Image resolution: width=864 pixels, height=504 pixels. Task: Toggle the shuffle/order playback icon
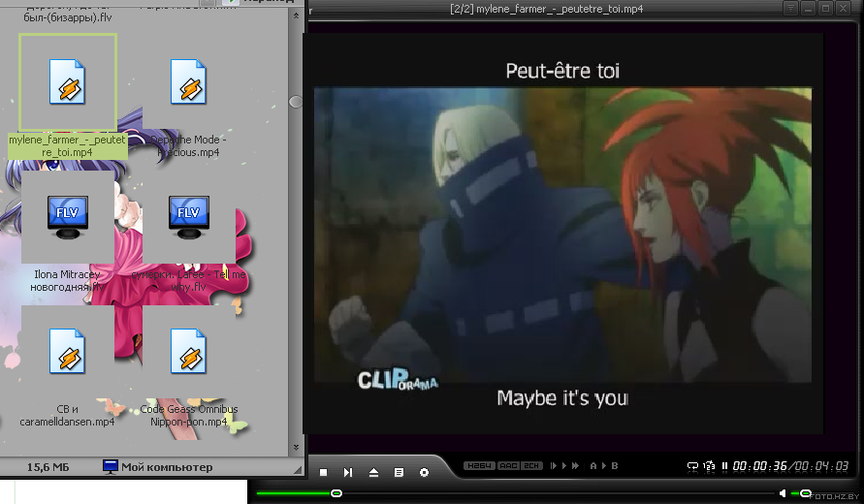coord(709,466)
